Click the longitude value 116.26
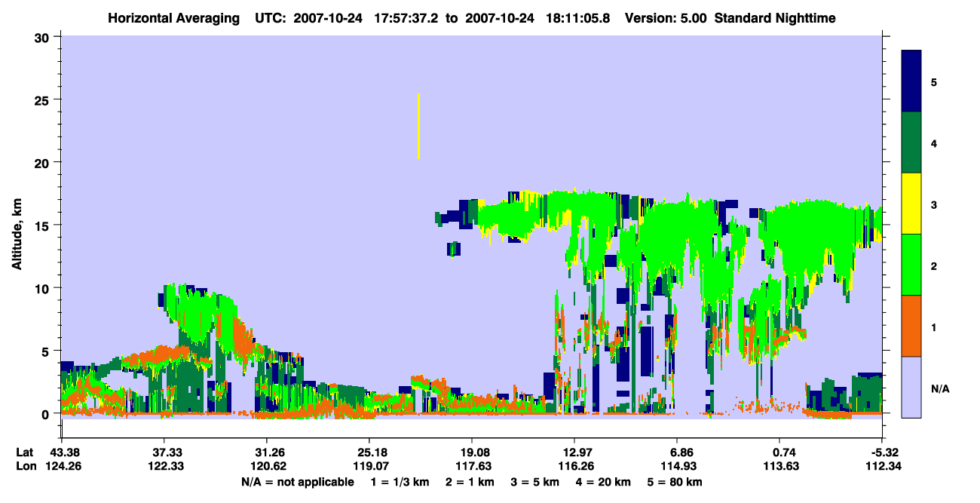 click(574, 466)
